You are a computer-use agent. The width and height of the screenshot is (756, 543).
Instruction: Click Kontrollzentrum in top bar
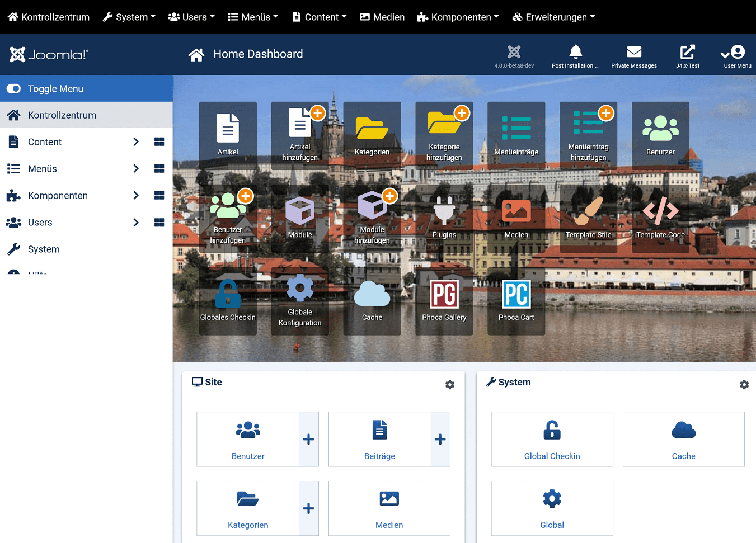pyautogui.click(x=48, y=17)
